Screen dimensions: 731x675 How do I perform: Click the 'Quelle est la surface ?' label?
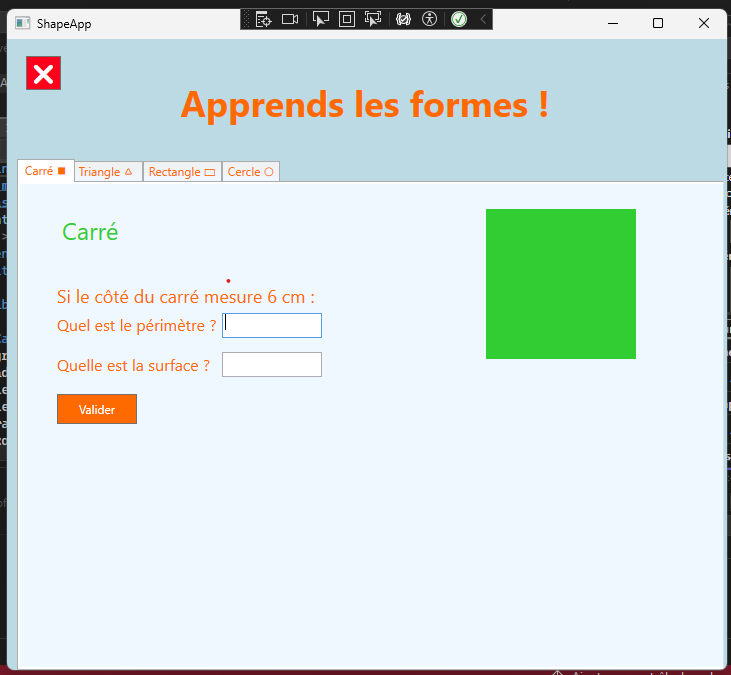(x=133, y=365)
